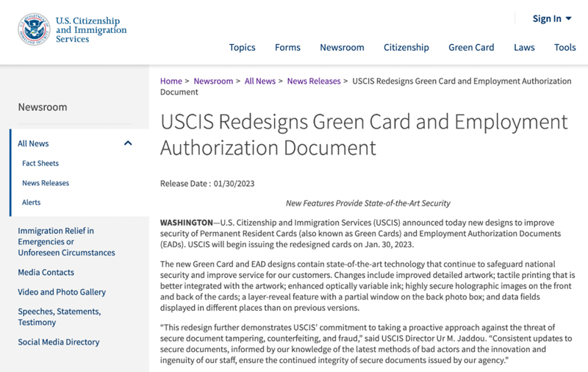Go to Media Contacts page
Image resolution: width=588 pixels, height=372 pixels.
point(46,272)
